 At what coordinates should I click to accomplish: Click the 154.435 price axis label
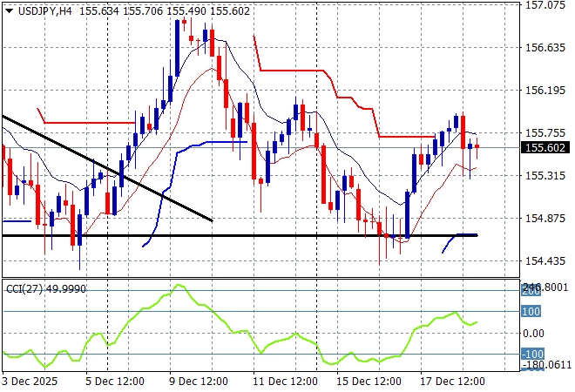pyautogui.click(x=545, y=261)
